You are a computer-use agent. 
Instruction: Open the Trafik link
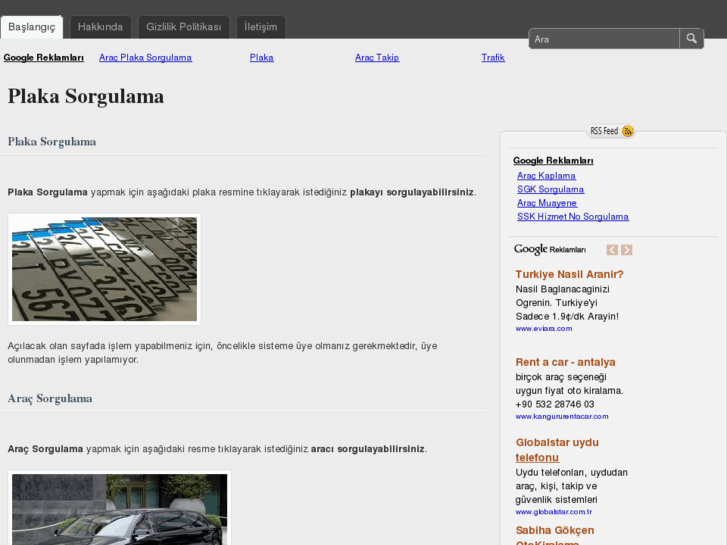coord(493,58)
